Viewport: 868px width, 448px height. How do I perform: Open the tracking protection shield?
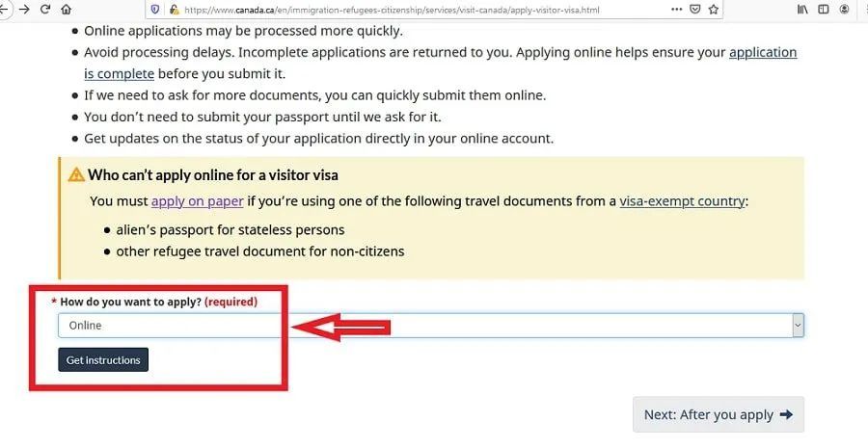pos(154,9)
